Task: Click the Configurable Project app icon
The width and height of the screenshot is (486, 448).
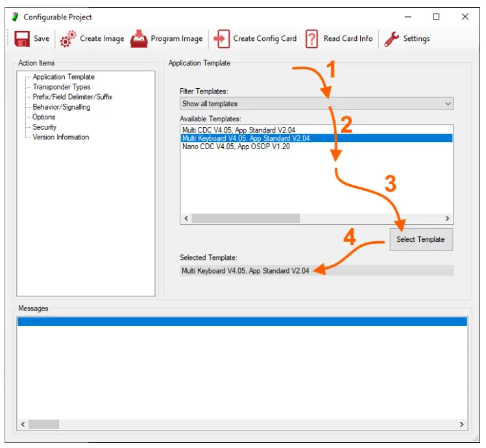Action: 15,17
